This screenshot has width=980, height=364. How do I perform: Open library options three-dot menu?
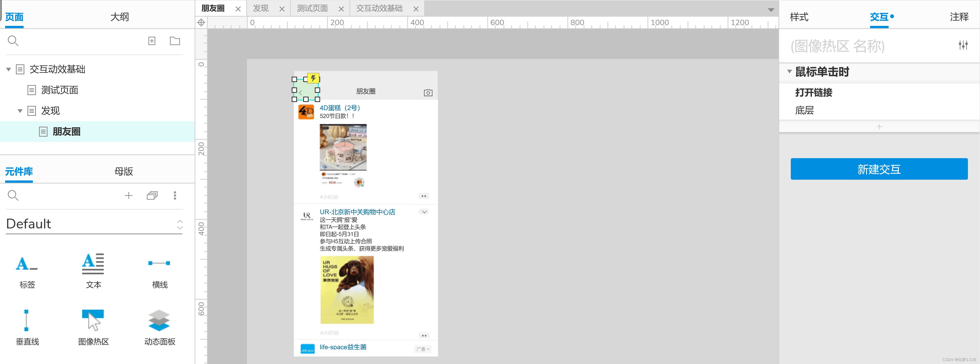175,195
